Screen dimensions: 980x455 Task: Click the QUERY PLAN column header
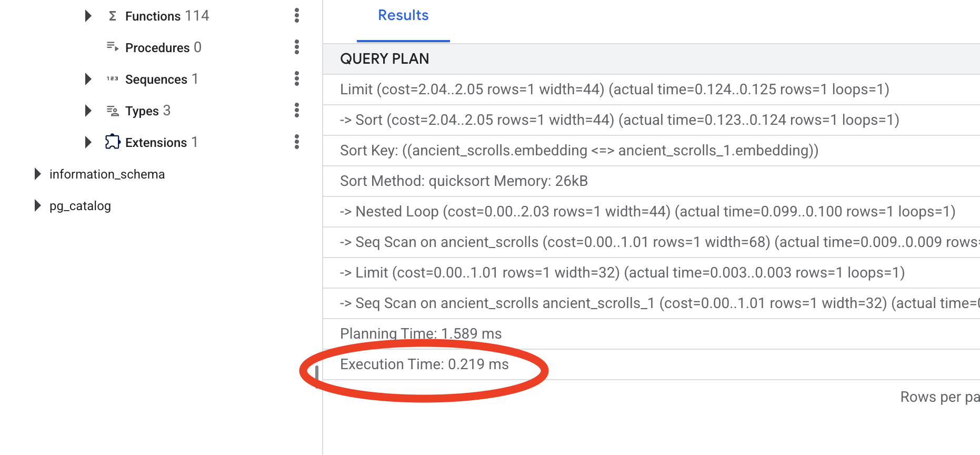385,59
